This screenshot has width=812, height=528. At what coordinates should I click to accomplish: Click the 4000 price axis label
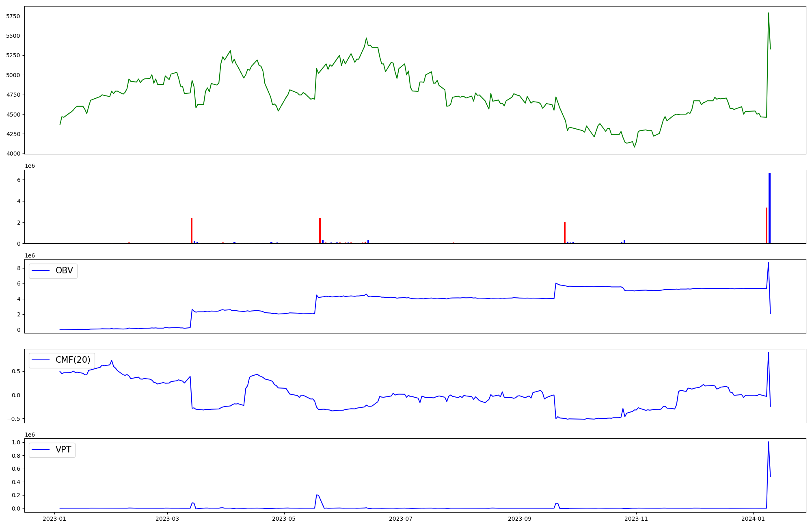(13, 154)
